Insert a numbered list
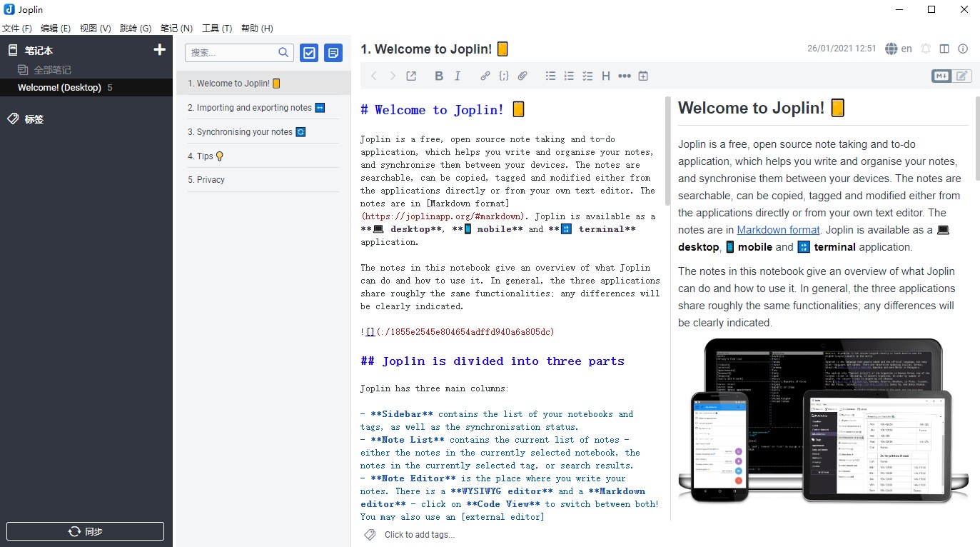980x547 pixels. (569, 76)
